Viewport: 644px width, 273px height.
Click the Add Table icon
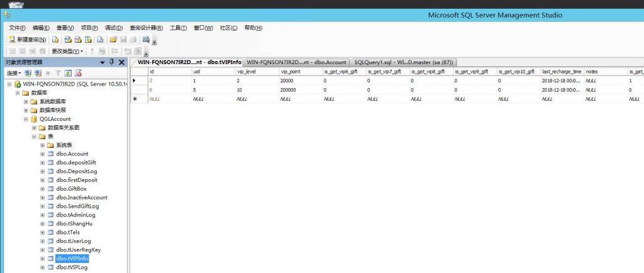pos(128,51)
